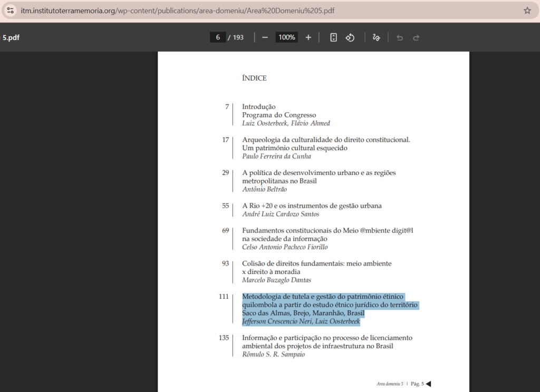Click the zoom out minus button

click(x=265, y=37)
